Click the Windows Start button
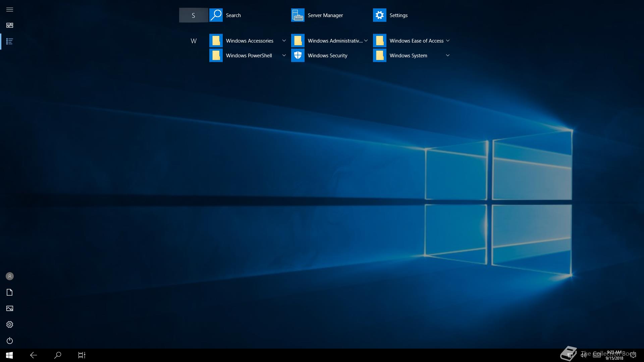The width and height of the screenshot is (644, 362). click(x=9, y=355)
